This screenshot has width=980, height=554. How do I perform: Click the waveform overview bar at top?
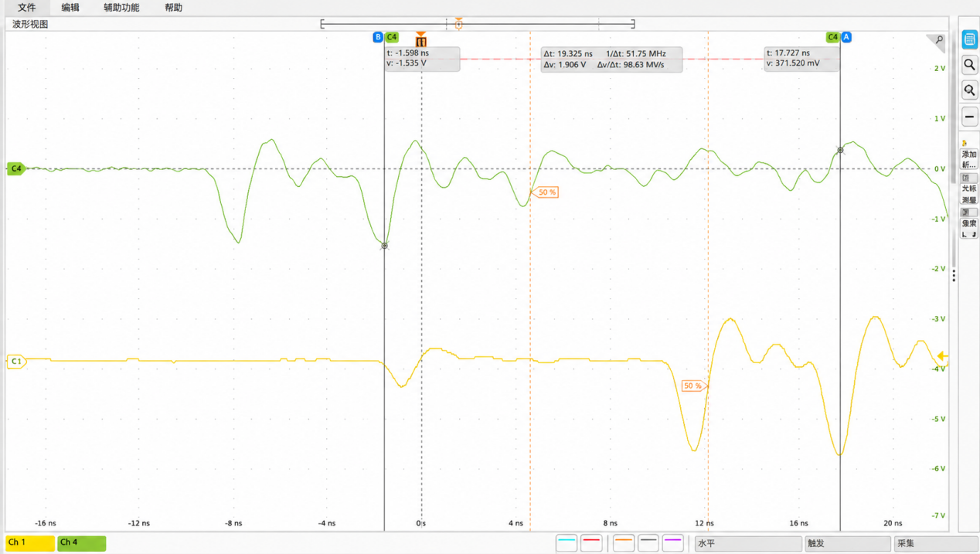click(478, 24)
